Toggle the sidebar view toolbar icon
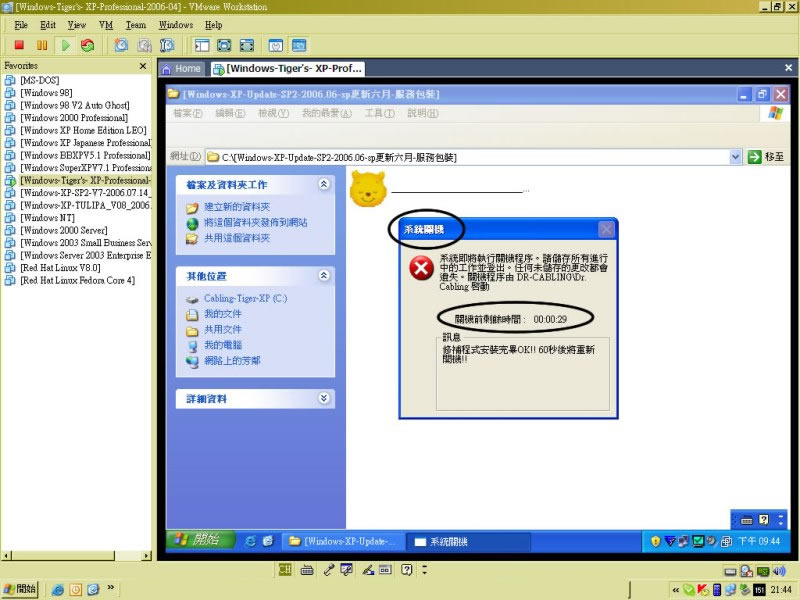Screen dimensions: 800x600 (202, 45)
